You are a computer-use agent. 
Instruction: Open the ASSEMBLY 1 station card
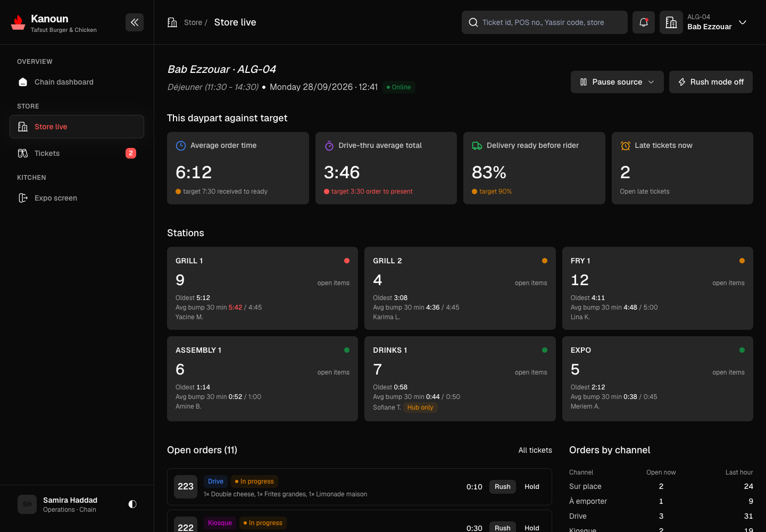coord(262,379)
